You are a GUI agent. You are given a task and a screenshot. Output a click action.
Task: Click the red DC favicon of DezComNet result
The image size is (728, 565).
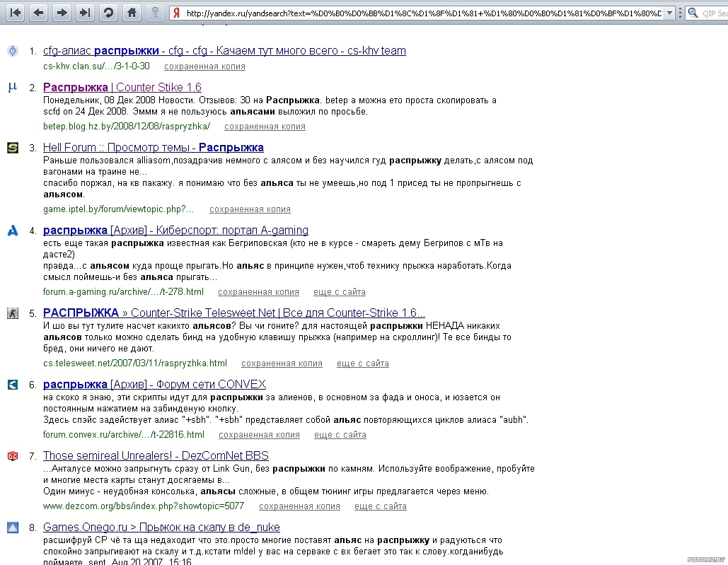13,456
